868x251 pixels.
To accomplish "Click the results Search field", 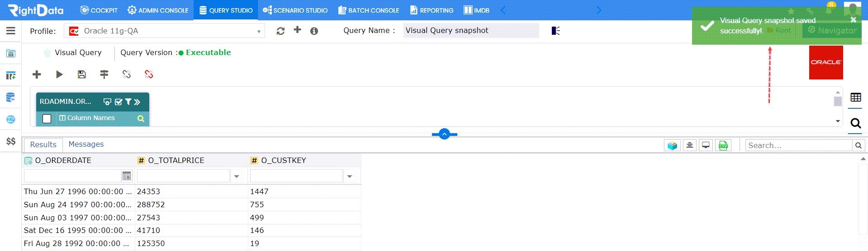I will tap(799, 145).
